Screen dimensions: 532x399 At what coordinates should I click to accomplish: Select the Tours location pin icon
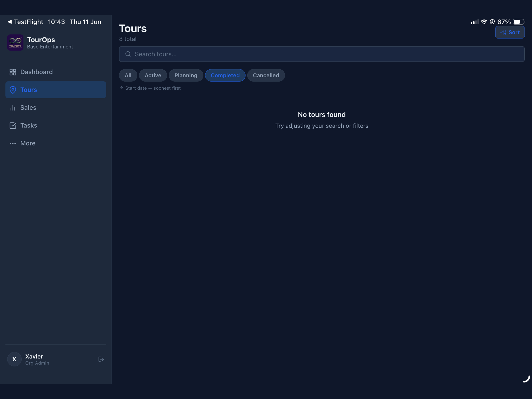pyautogui.click(x=13, y=90)
